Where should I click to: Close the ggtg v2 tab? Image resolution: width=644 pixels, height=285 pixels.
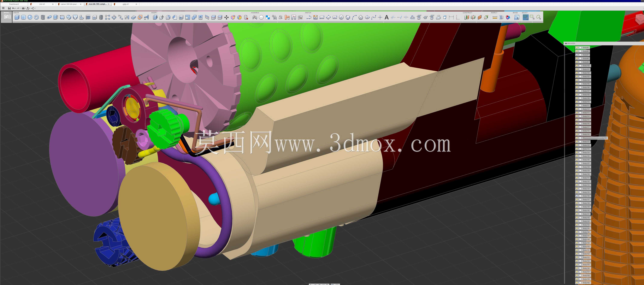[x=136, y=4]
